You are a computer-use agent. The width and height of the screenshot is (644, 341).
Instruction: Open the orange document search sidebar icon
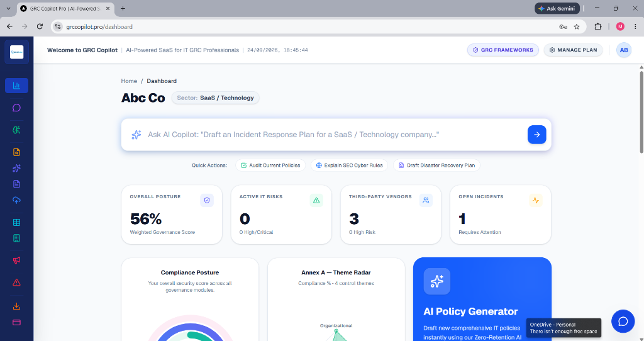click(16, 152)
